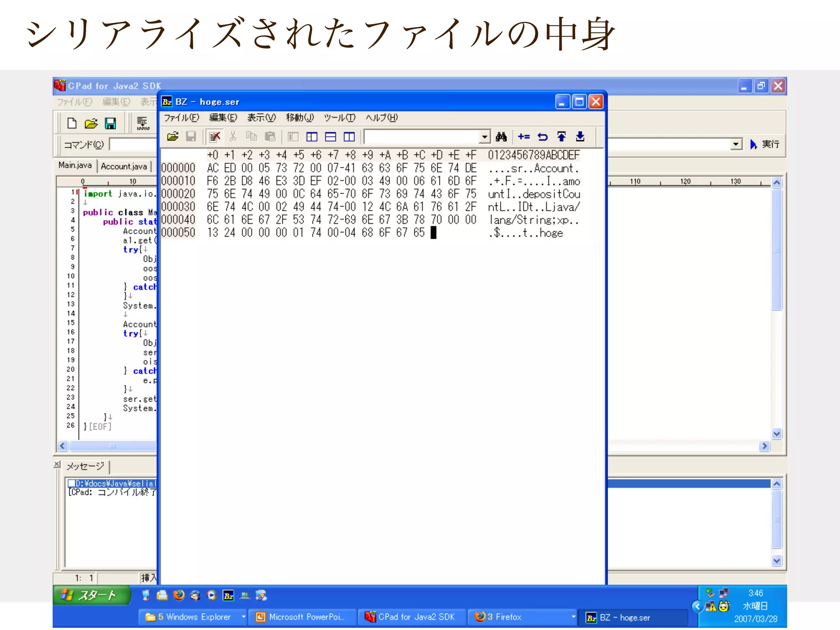Click the 実行 run button in CPad

click(765, 144)
